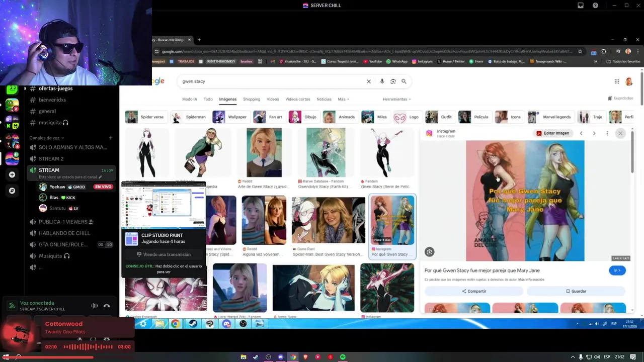Open a new Chrome tab
This screenshot has width=644, height=362.
pos(199,40)
